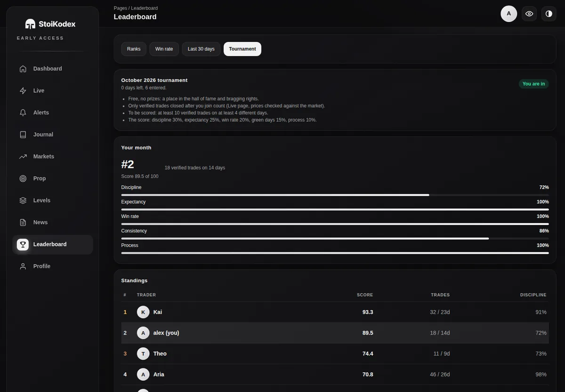The image size is (565, 392).
Task: Click the Win rate progress bar
Action: tap(335, 224)
